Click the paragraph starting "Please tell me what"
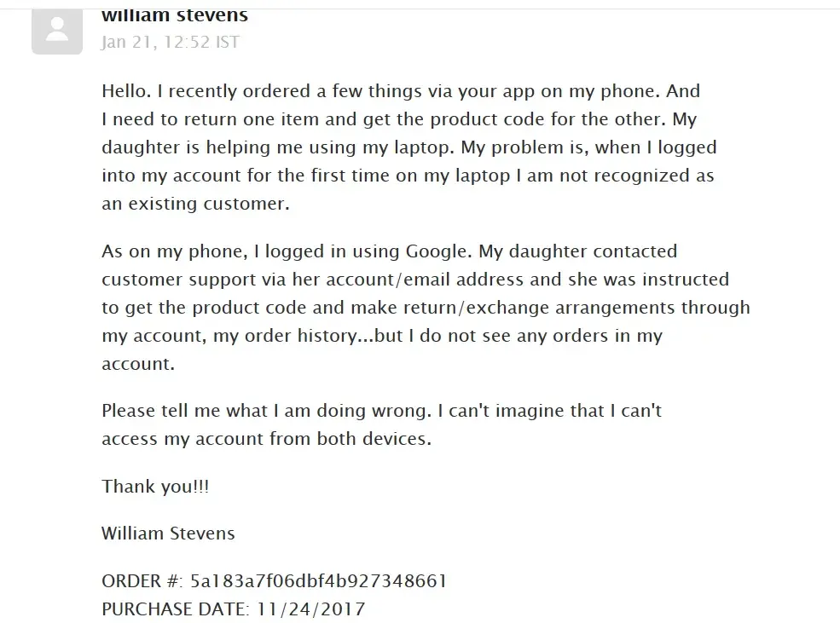Viewport: 840px width, 623px height. point(381,424)
